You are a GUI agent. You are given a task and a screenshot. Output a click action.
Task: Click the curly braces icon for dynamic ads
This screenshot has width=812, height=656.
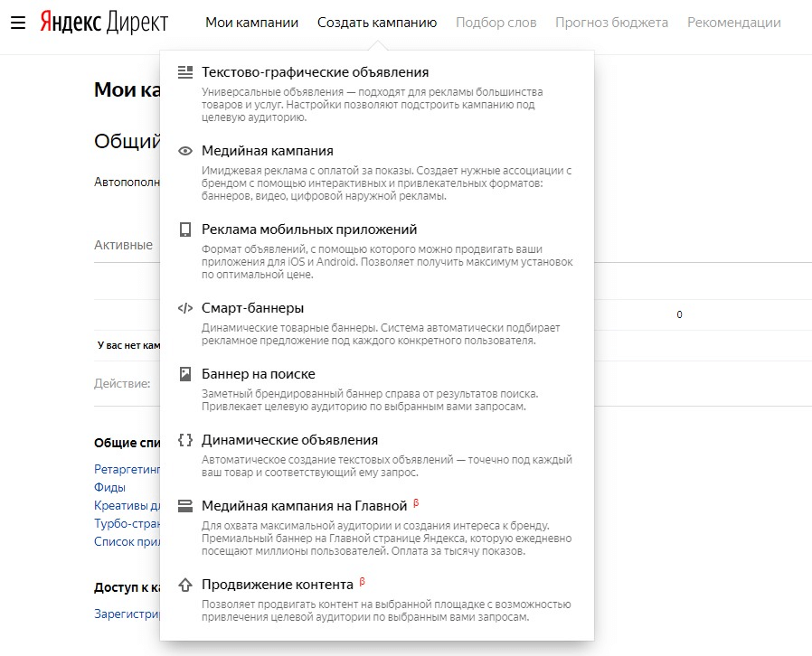point(184,440)
